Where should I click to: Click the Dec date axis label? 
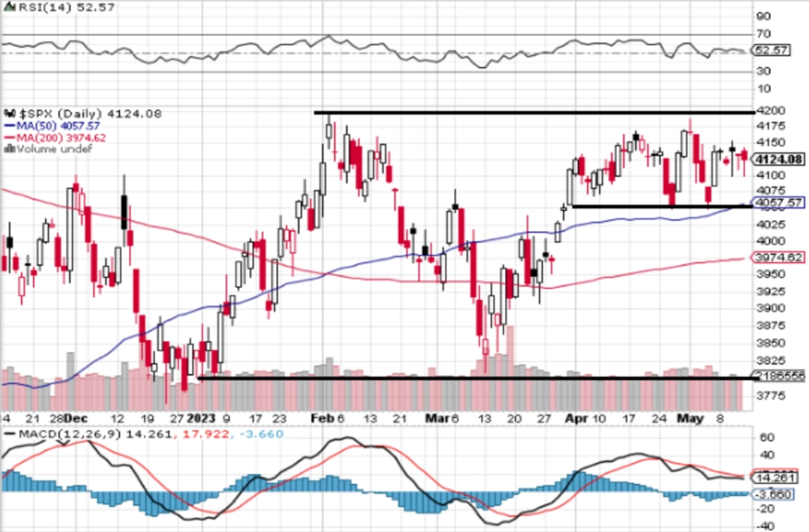point(76,418)
